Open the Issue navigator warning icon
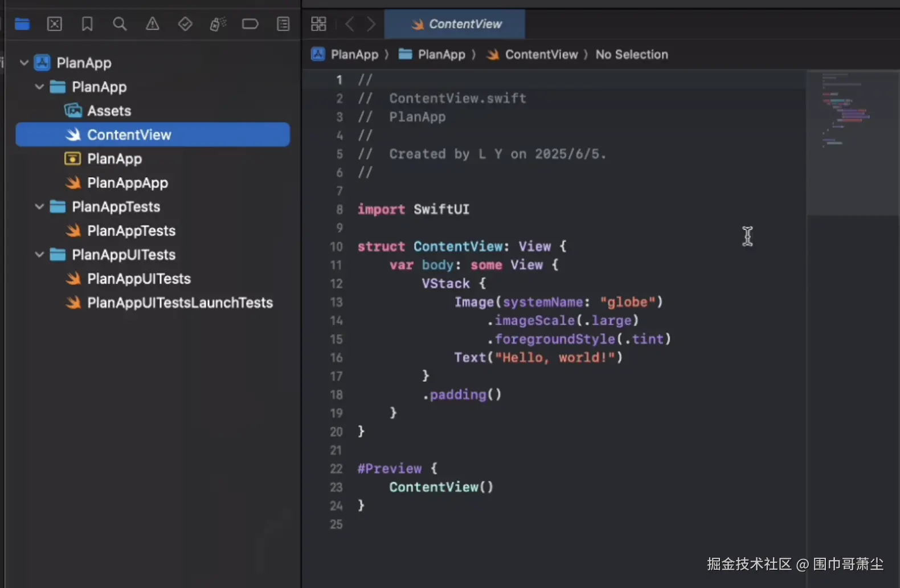The height and width of the screenshot is (588, 900). [x=152, y=24]
